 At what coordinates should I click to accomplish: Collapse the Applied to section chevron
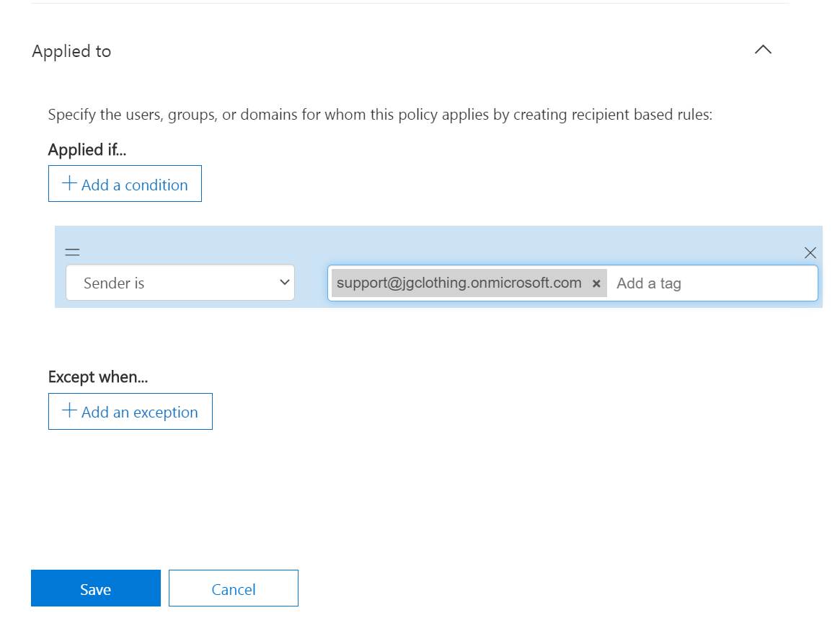click(763, 50)
